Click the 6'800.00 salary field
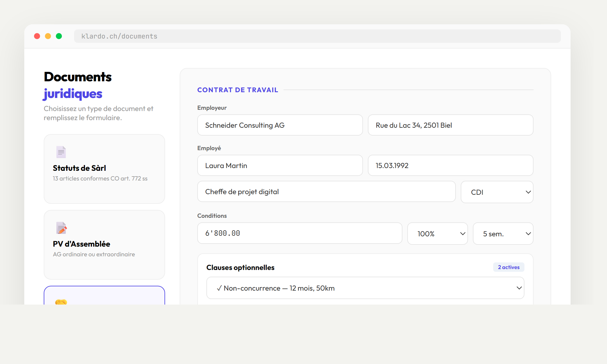Screen dimensions: 607x364 (300, 233)
